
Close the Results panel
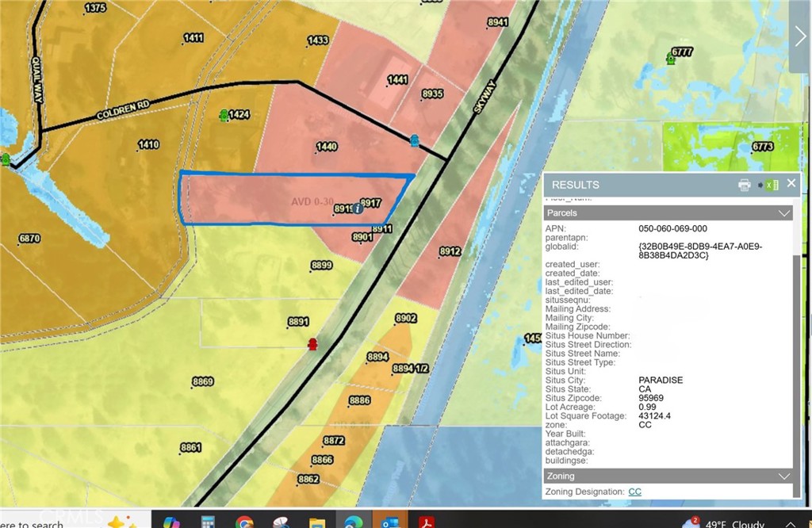(x=791, y=183)
